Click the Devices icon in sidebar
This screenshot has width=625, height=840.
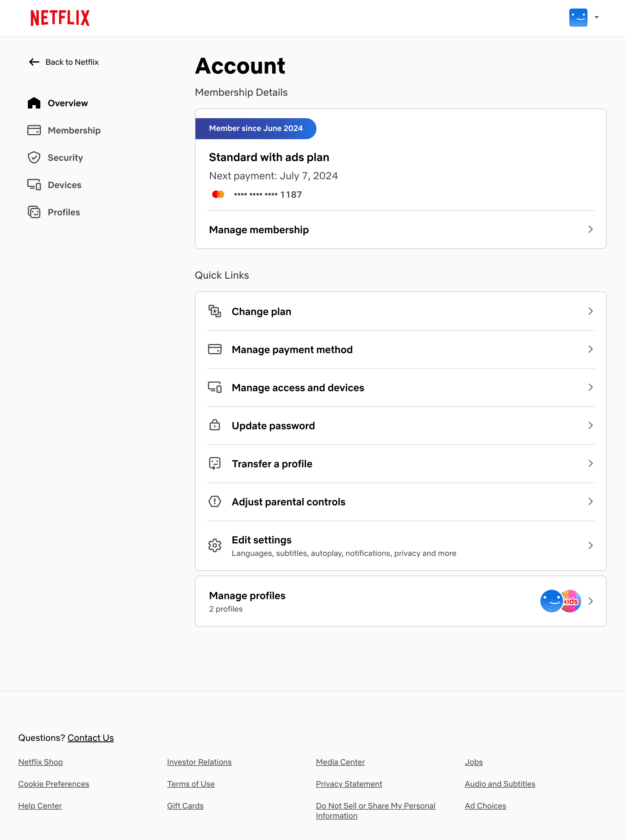34,185
